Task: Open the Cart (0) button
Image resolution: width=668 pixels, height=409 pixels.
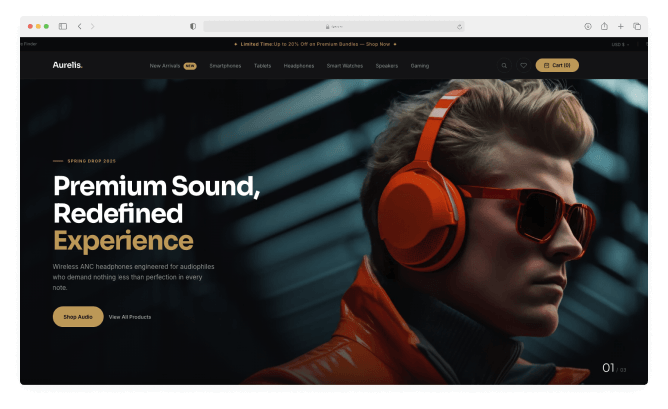Action: [557, 65]
